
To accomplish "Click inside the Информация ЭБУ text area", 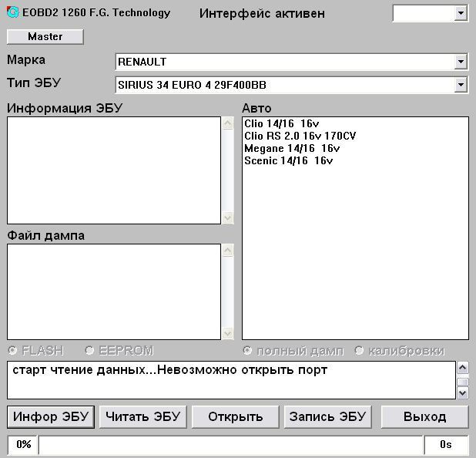I will (x=114, y=170).
